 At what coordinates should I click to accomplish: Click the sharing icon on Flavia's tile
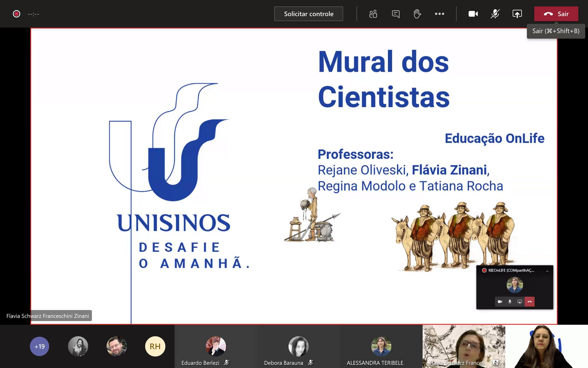point(496,363)
